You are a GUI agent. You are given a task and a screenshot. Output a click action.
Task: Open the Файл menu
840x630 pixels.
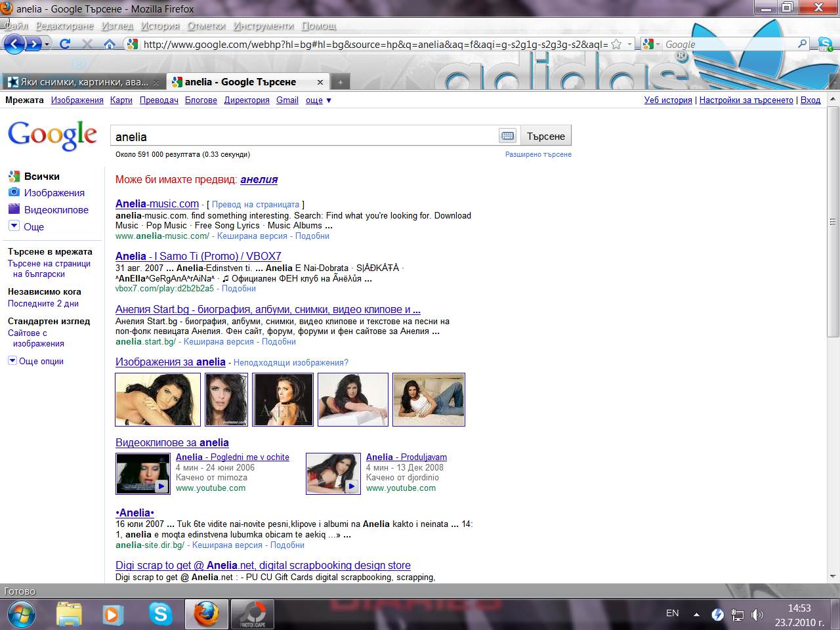[x=16, y=26]
